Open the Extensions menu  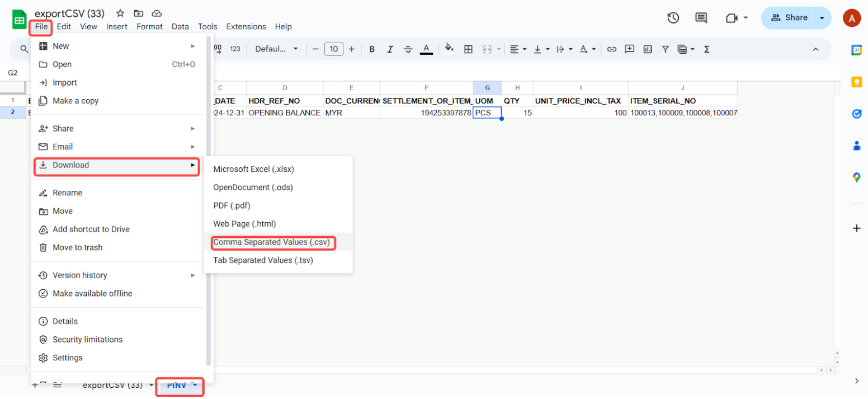point(246,26)
